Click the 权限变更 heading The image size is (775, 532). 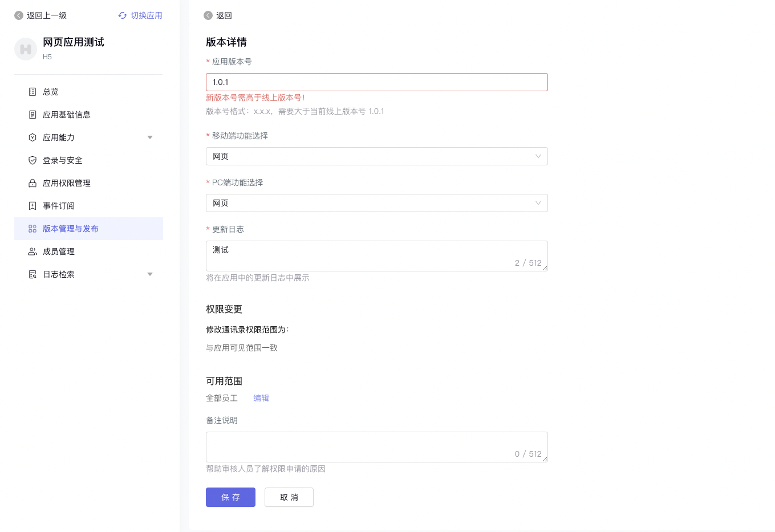[224, 309]
